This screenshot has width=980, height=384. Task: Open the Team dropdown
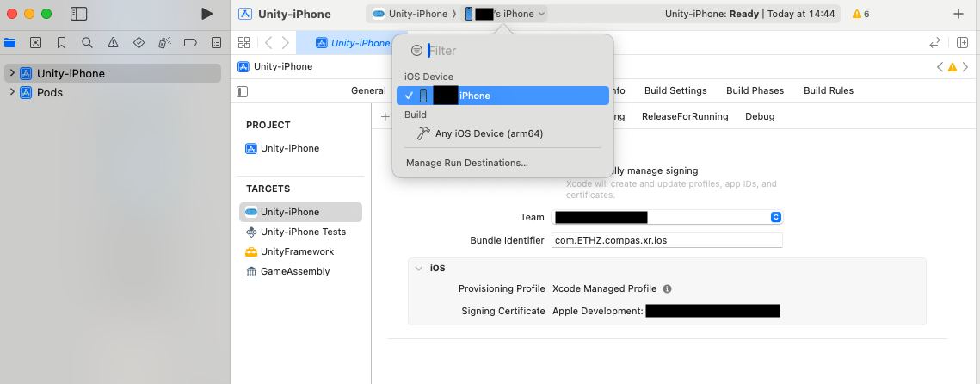pyautogui.click(x=775, y=218)
